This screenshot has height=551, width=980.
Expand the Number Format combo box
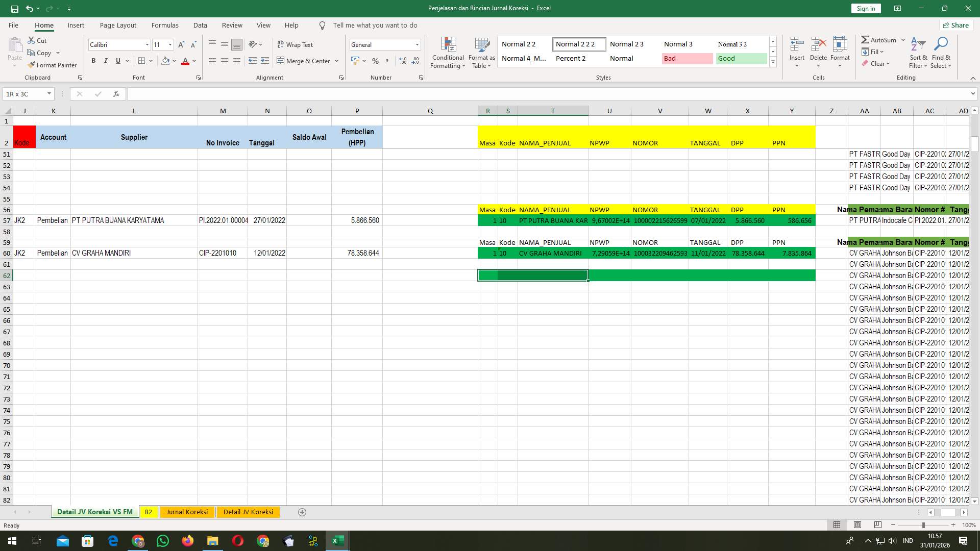(417, 44)
